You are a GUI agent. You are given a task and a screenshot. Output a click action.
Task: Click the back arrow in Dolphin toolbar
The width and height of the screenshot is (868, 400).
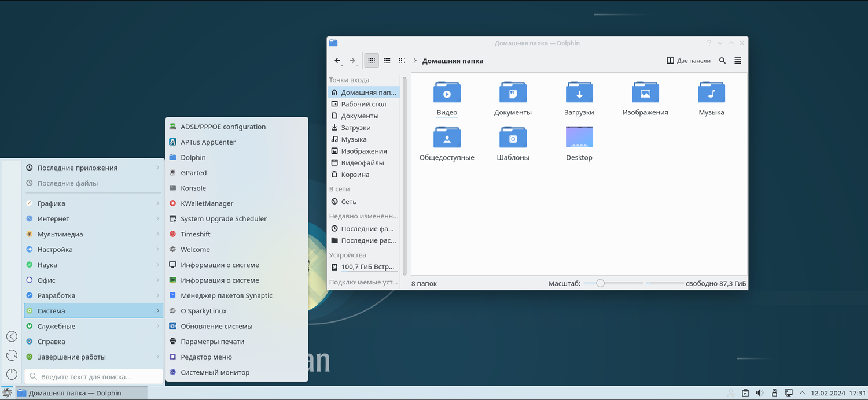click(337, 61)
